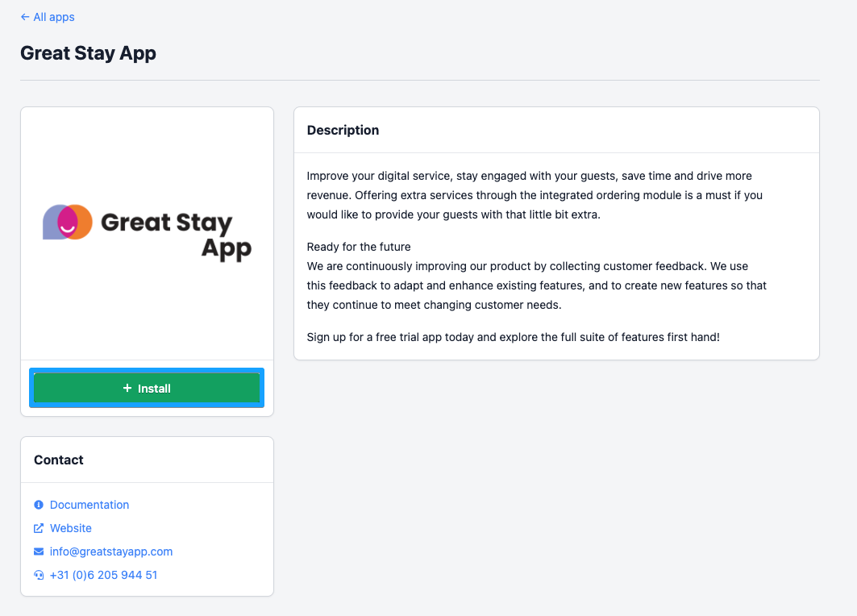Open the Website link
Image resolution: width=857 pixels, height=616 pixels.
[71, 528]
